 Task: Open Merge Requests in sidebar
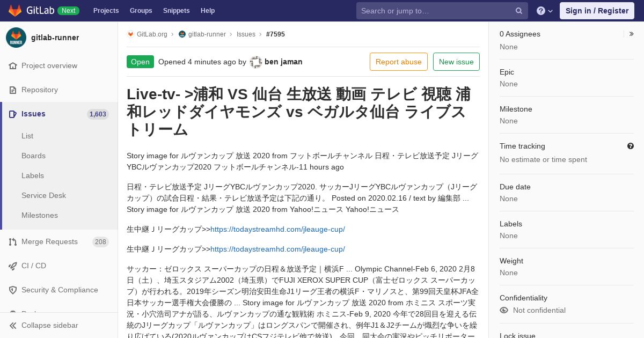coord(49,242)
